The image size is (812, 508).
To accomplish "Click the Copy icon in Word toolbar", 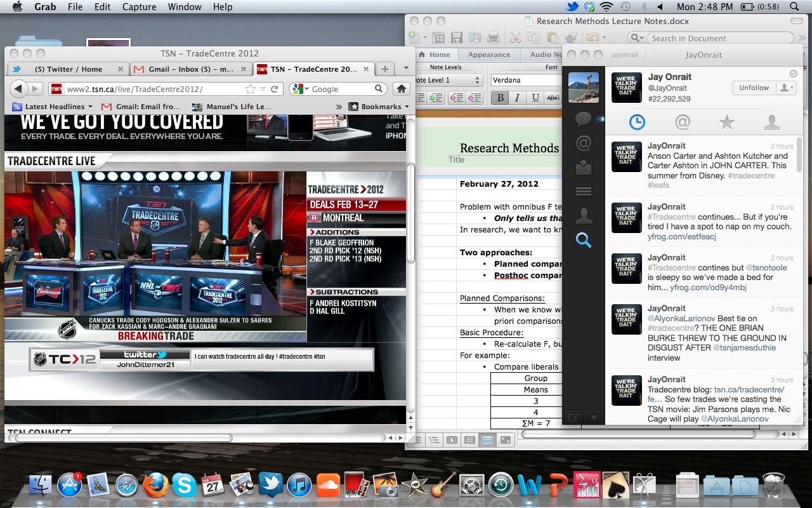I will coord(534,38).
